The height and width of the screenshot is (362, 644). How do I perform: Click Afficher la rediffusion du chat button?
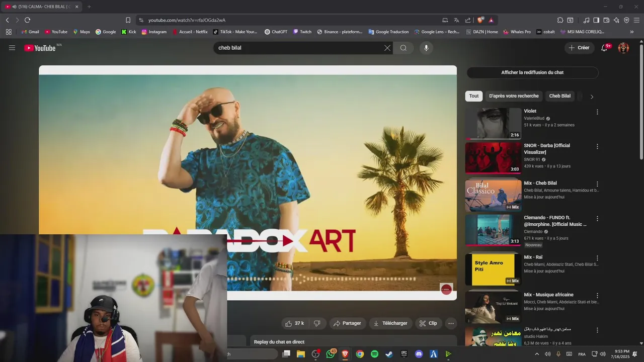532,72
